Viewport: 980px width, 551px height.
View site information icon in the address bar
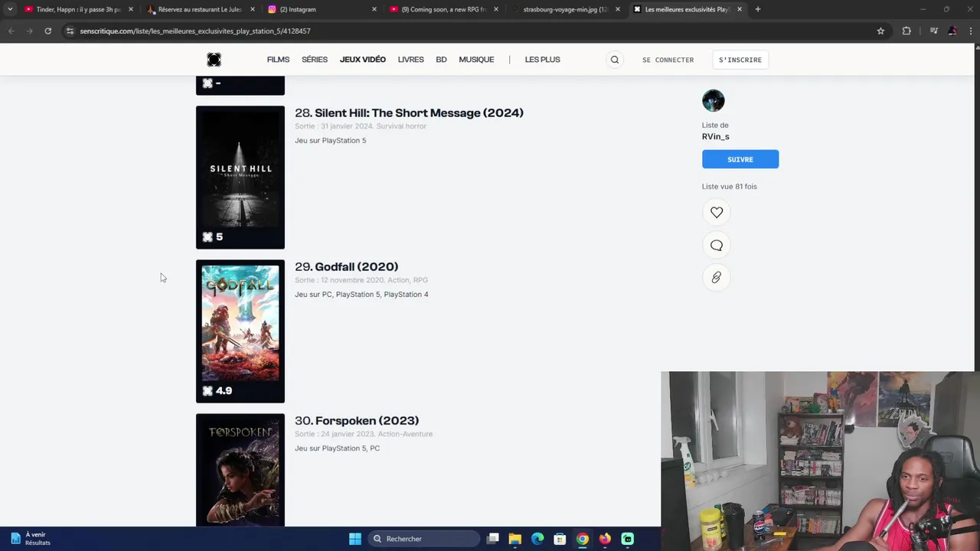tap(70, 31)
